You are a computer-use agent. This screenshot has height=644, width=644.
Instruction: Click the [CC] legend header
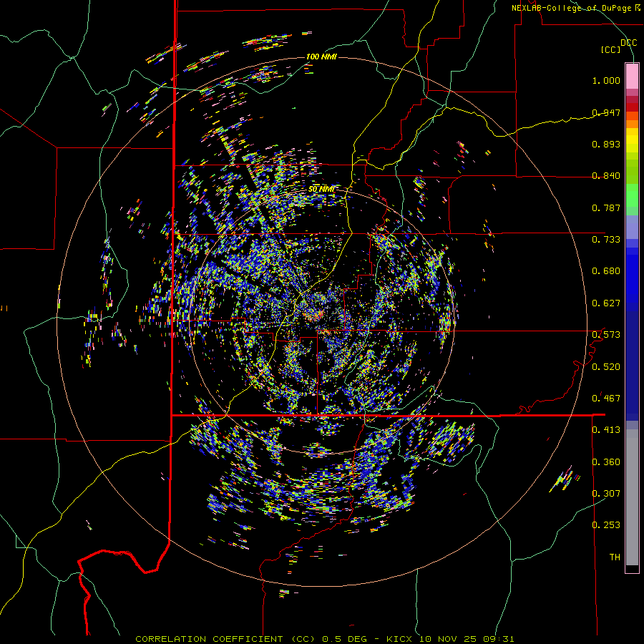coord(610,49)
